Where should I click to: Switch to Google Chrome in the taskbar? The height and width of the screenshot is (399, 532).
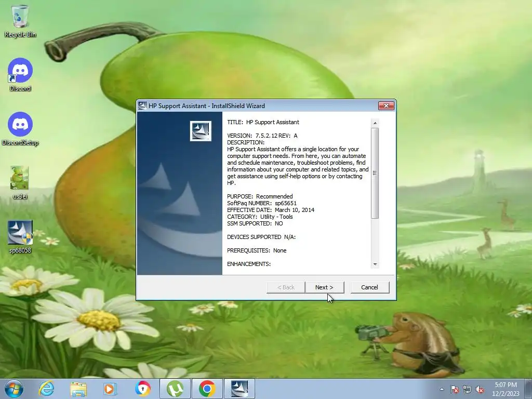point(207,389)
